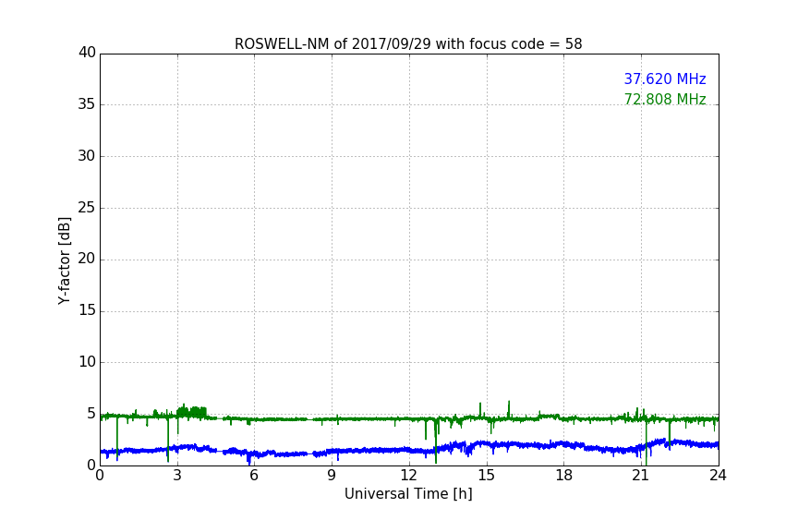Click the plot title 'ROSWELL-NM of 2017/09/29 with focus code = 58'
This screenshot has width=798, height=532.
pos(408,44)
